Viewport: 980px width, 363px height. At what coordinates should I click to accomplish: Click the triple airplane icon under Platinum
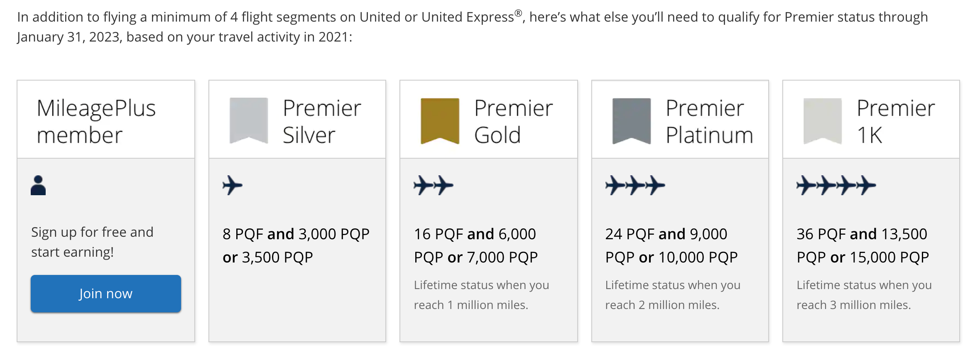click(635, 185)
